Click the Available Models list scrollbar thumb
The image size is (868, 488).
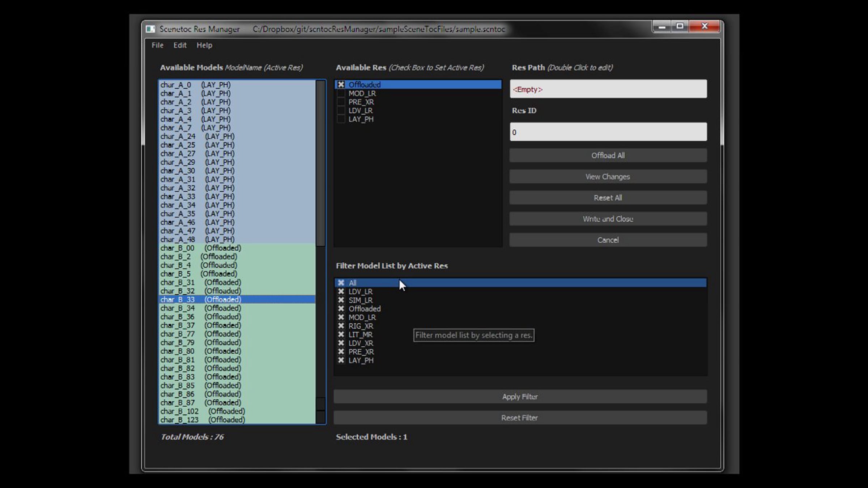[x=320, y=163]
